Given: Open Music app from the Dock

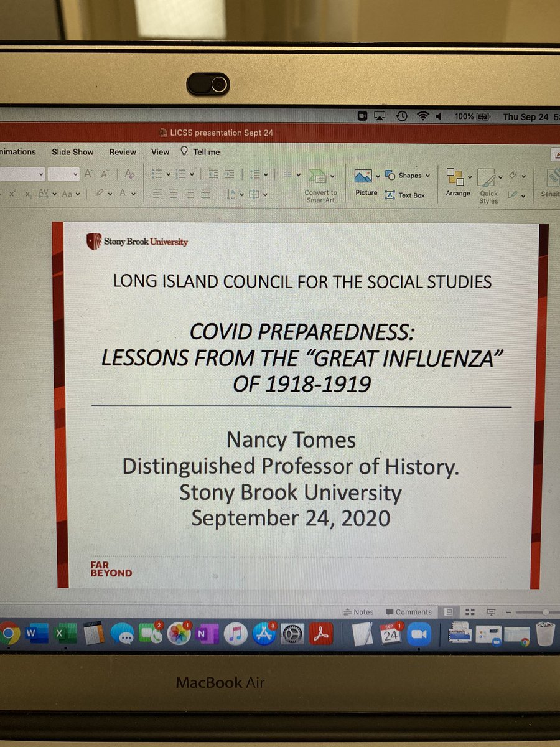Looking at the screenshot, I should click(x=235, y=634).
